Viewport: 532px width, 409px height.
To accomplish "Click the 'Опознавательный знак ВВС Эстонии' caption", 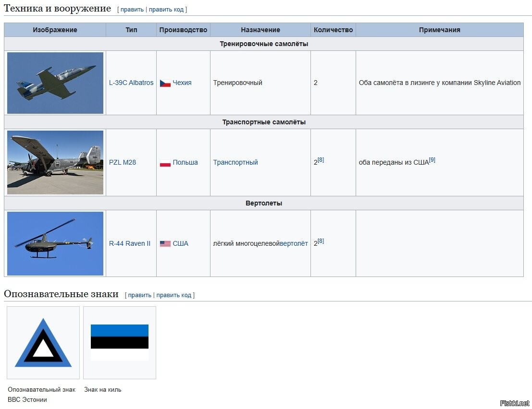I will (41, 395).
